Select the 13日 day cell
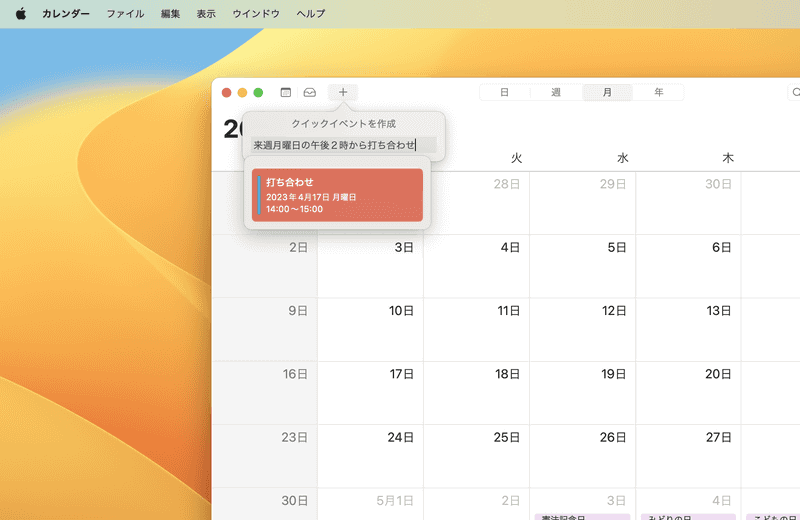This screenshot has height=520, width=800. pos(688,330)
